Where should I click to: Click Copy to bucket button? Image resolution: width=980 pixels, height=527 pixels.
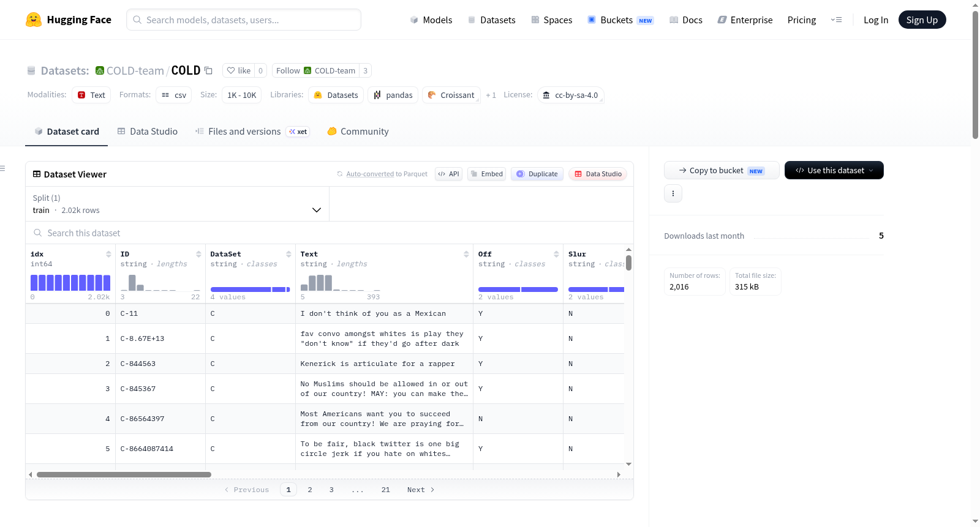point(722,170)
